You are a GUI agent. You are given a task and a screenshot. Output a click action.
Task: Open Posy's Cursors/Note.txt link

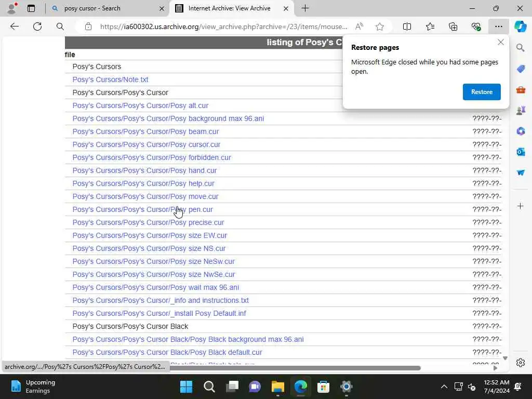(x=110, y=79)
